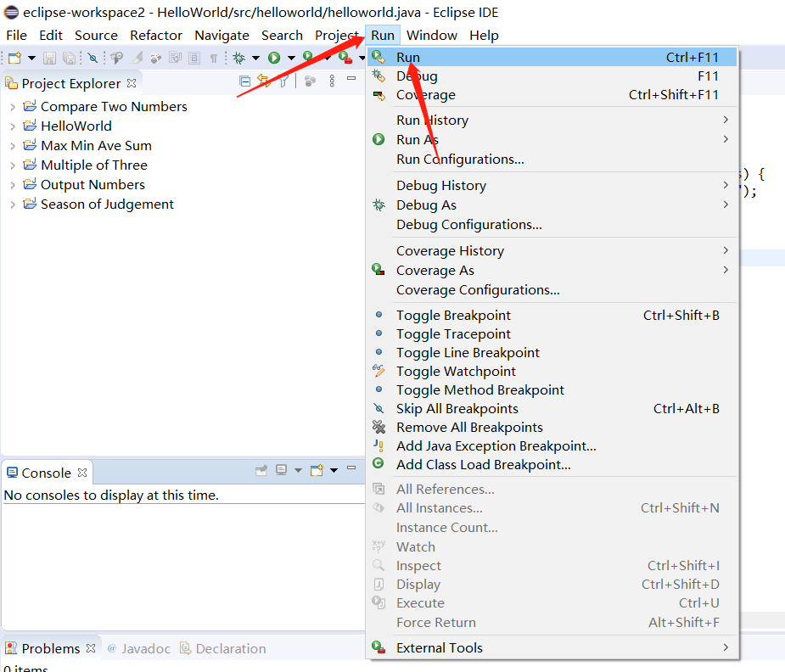Click the Project Explorer filter icon
This screenshot has height=672, width=785.
pyautogui.click(x=283, y=81)
